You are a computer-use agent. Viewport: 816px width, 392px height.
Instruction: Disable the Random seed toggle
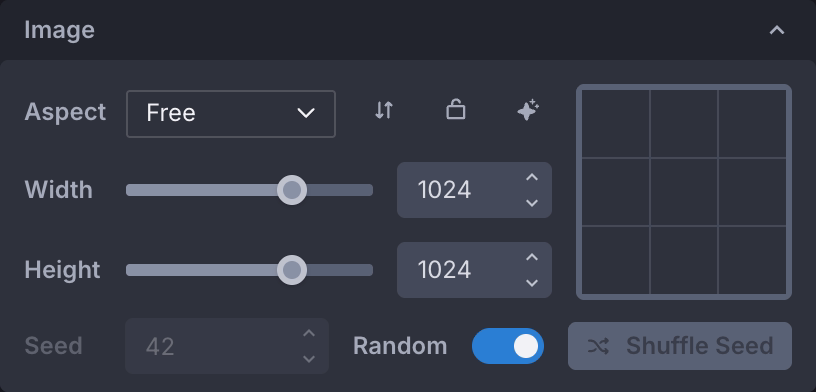(x=508, y=346)
